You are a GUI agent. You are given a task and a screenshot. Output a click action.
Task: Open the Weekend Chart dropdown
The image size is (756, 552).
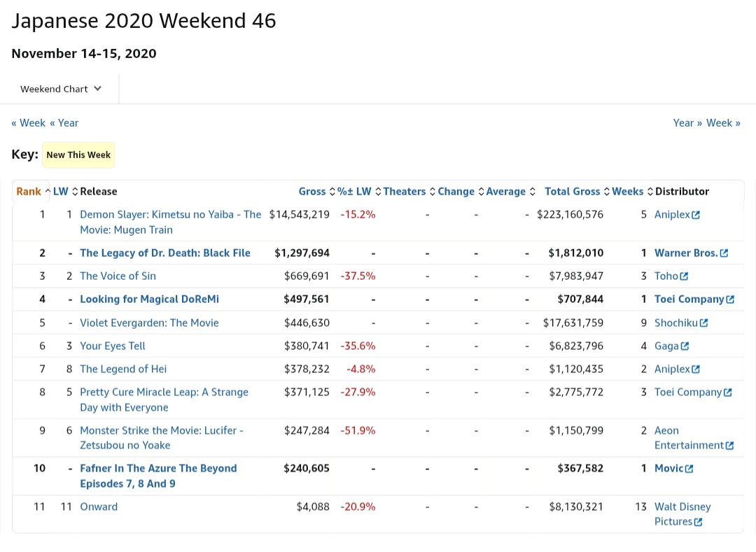pos(61,89)
